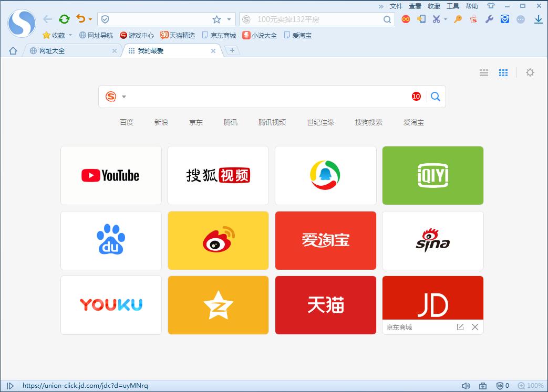Open the password manager key icon
The image size is (548, 392).
coord(457,18)
